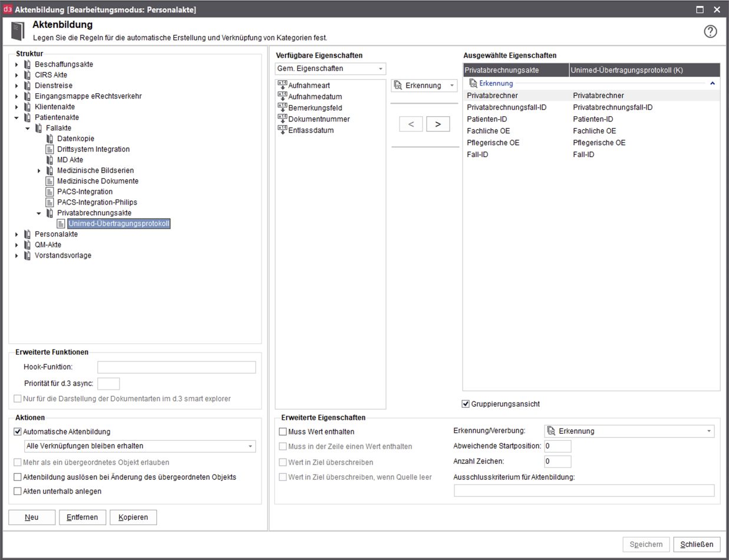The image size is (729, 560).
Task: Click the Erkennung group icon in Ausgewählte Eigenschaften
Action: (473, 83)
